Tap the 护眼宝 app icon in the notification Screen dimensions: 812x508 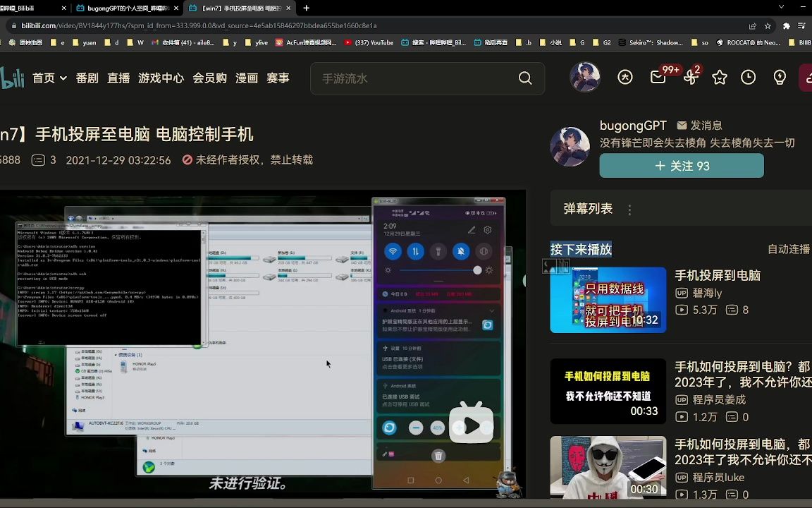[488, 325]
